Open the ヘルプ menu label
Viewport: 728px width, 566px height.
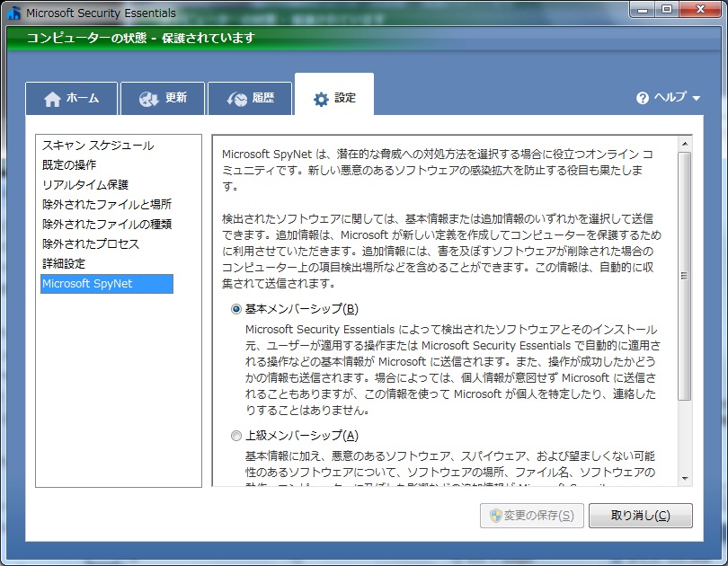670,97
